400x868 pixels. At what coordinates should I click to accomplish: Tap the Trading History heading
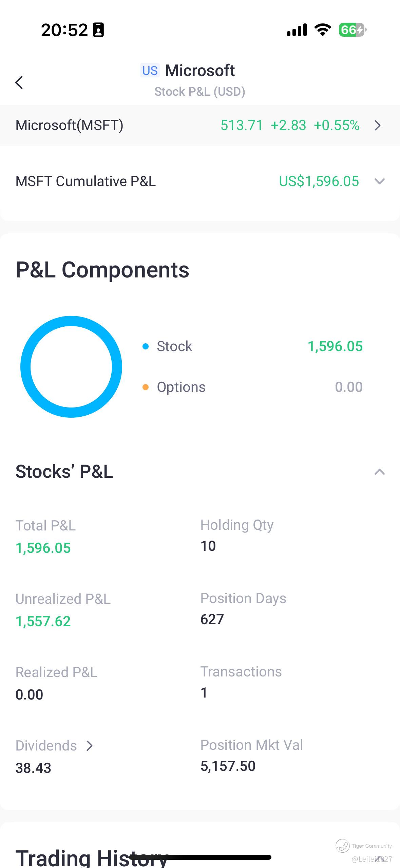tap(92, 857)
